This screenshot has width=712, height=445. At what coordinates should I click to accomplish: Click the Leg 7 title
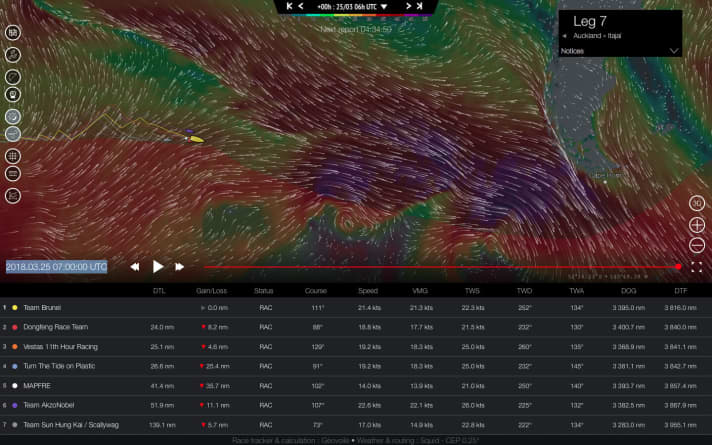point(589,21)
